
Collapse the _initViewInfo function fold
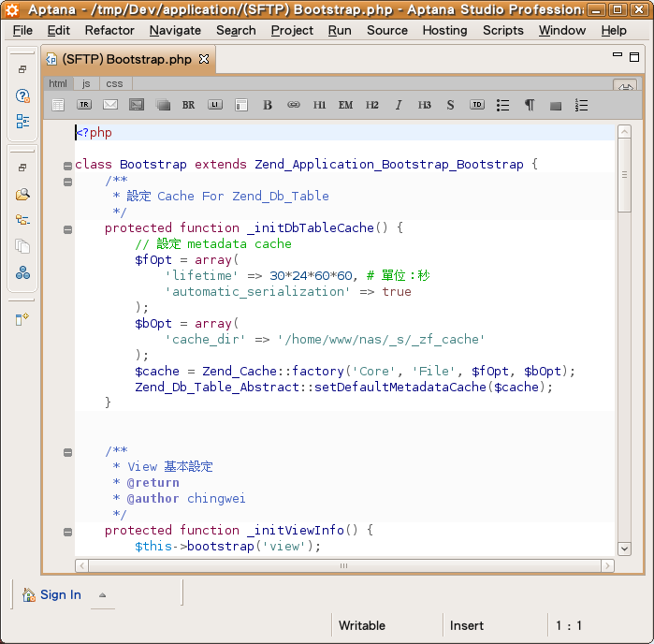[x=67, y=531]
